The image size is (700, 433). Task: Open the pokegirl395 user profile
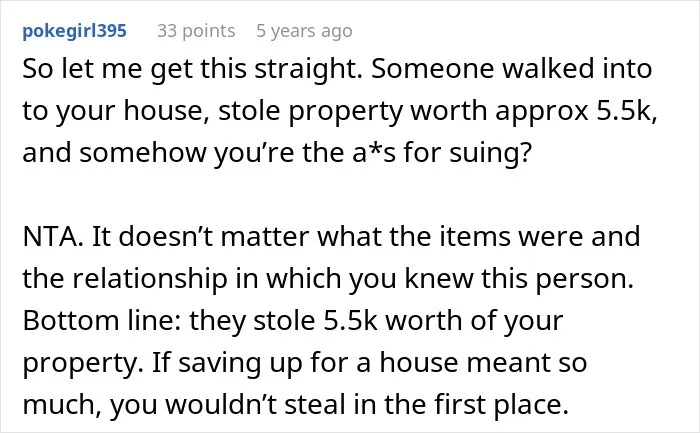75,31
